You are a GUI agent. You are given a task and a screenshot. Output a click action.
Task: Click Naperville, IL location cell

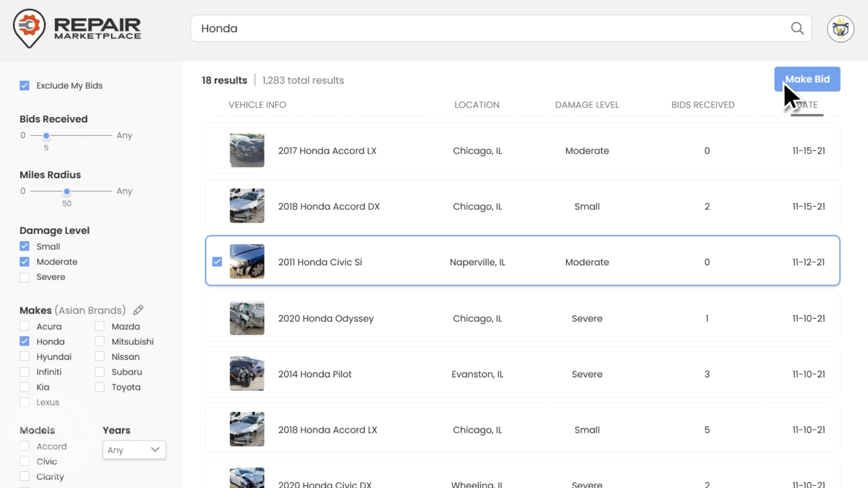click(x=477, y=262)
